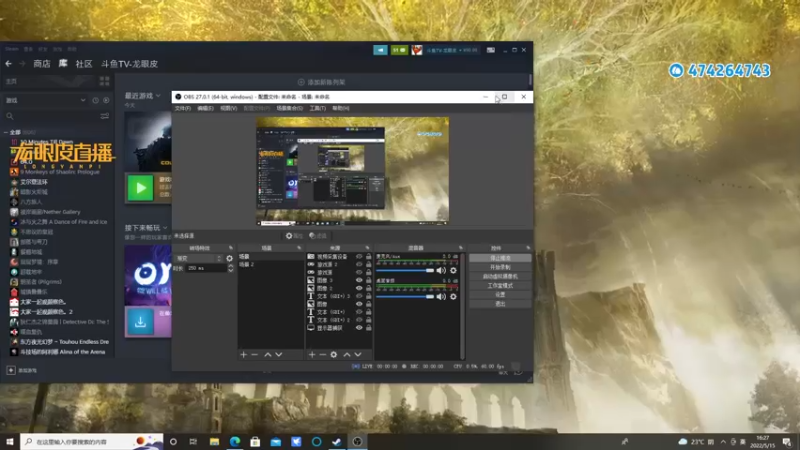
Task: Enable OBS 工作室模式 button
Action: pyautogui.click(x=500, y=286)
